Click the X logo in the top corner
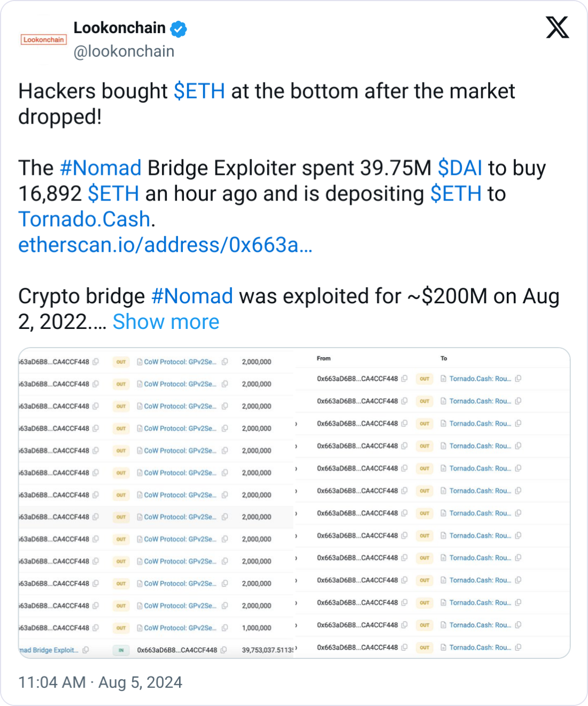This screenshot has height=706, width=588. point(557,27)
